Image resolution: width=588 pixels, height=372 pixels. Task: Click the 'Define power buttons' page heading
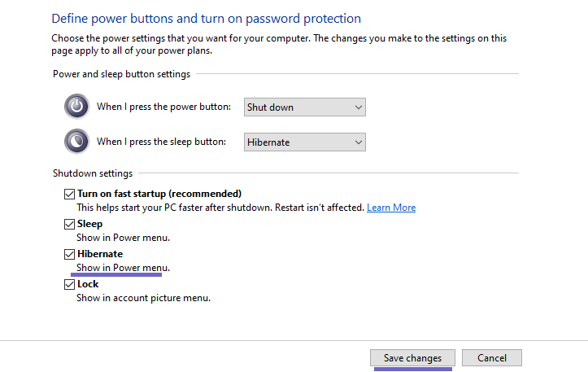[206, 19]
